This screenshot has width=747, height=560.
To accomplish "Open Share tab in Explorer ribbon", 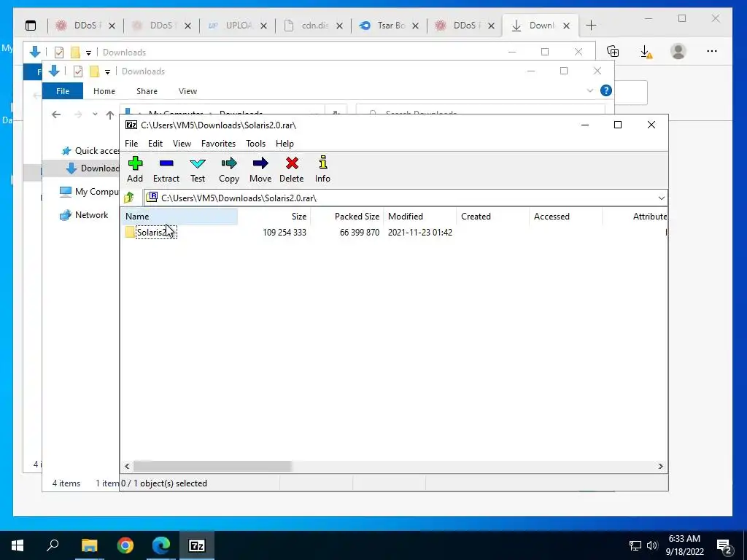I will (x=147, y=91).
